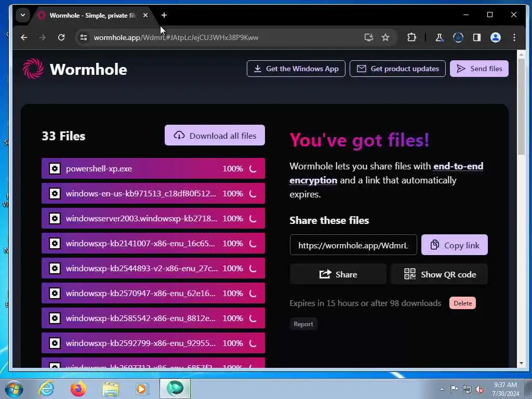This screenshot has width=532, height=399.
Task: Click the file icon beside windowsxp-kb2141007
Action: 55,243
